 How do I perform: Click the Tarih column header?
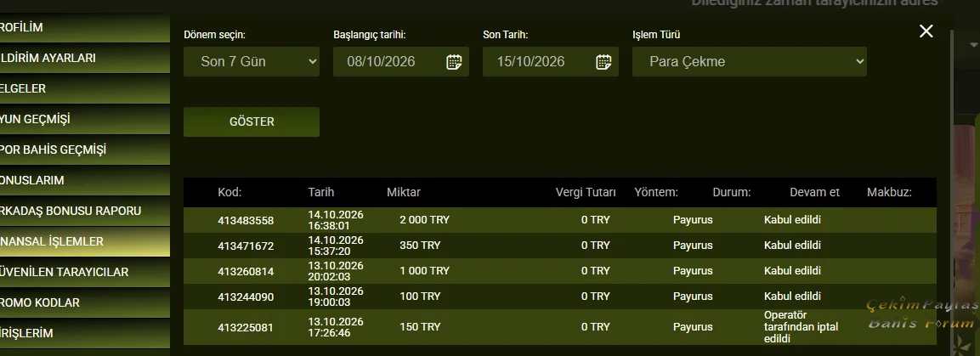tap(320, 192)
